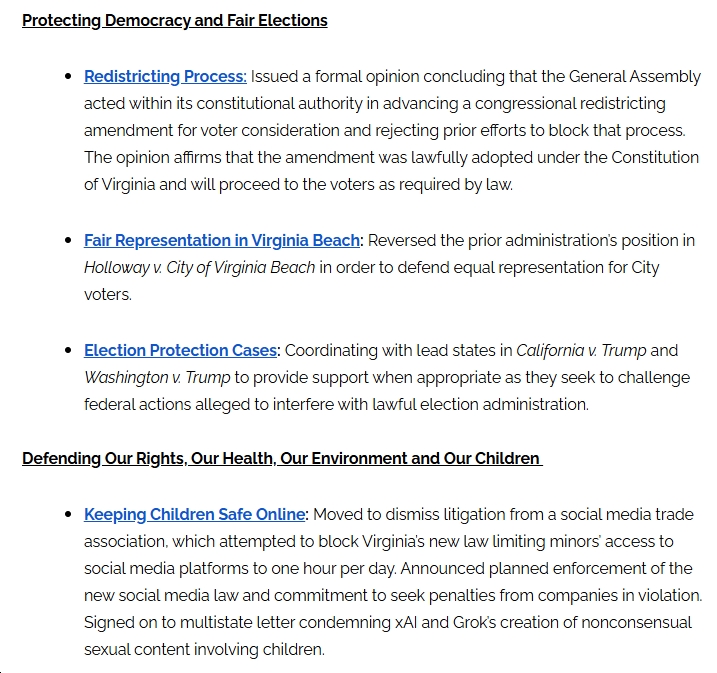Click the Protecting Democracy and Fair Elections heading
Image resolution: width=717 pixels, height=673 pixels.
[175, 20]
